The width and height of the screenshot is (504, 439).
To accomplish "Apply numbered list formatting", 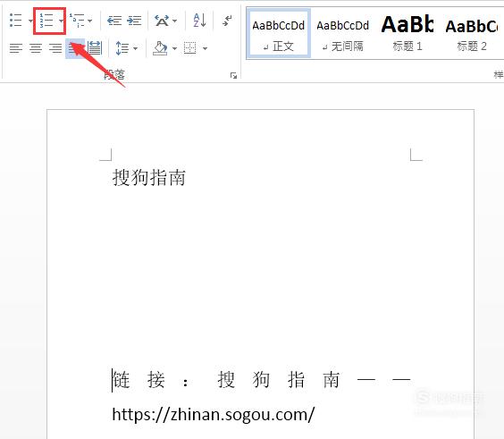I will click(x=46, y=21).
